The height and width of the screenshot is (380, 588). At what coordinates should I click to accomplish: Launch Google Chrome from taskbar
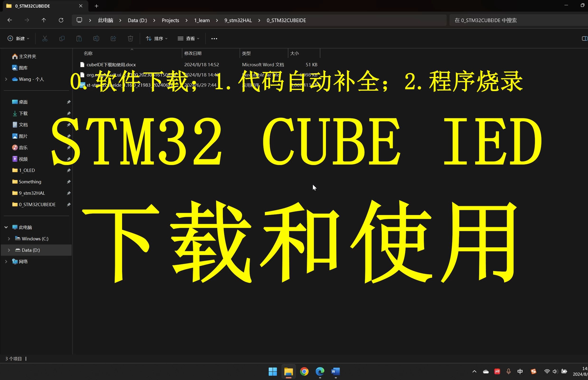point(304,371)
